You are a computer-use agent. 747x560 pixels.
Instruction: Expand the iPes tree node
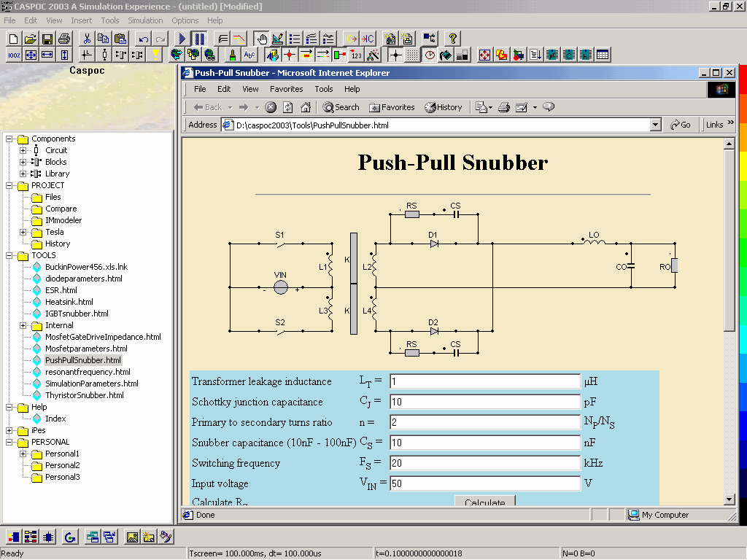(9, 430)
